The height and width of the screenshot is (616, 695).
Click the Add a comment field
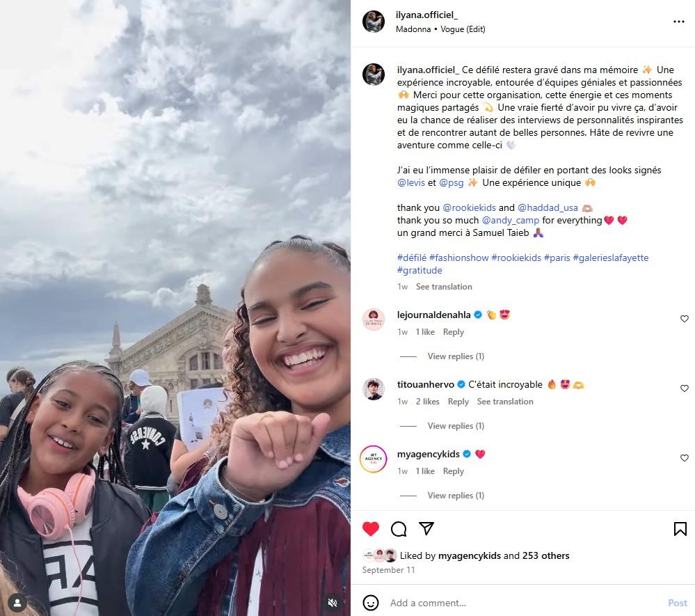coord(525,603)
